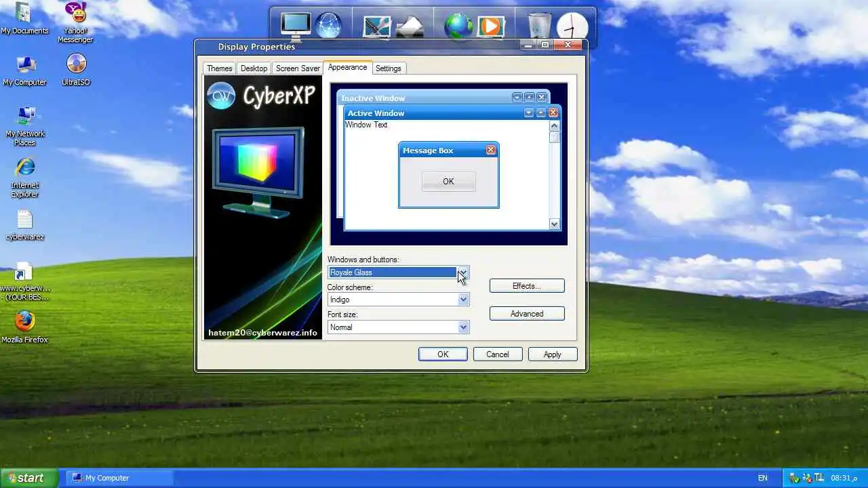Click the EN language indicator

763,478
